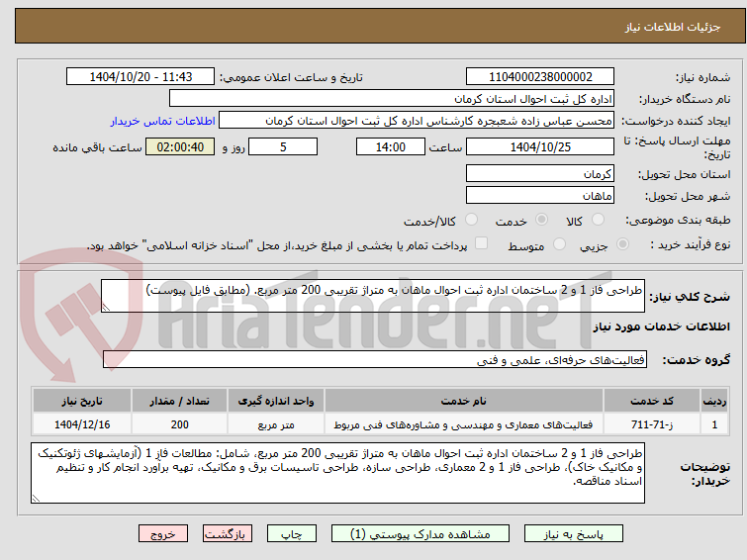The image size is (747, 560).
Task: Click the استان محل تحویل field کرمان
Action: pos(540,173)
